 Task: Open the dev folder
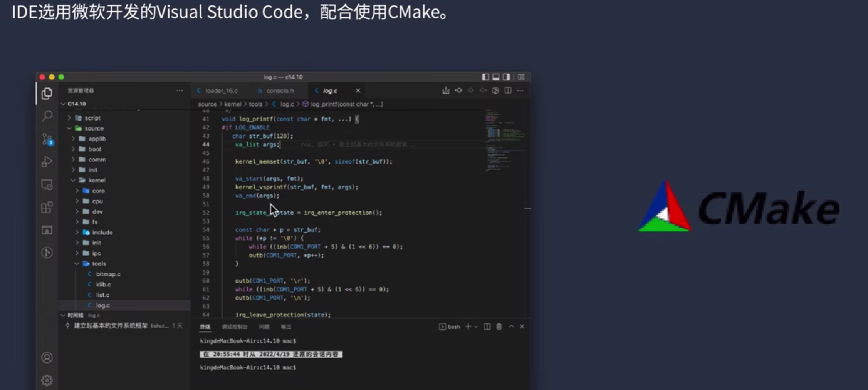pyautogui.click(x=97, y=211)
